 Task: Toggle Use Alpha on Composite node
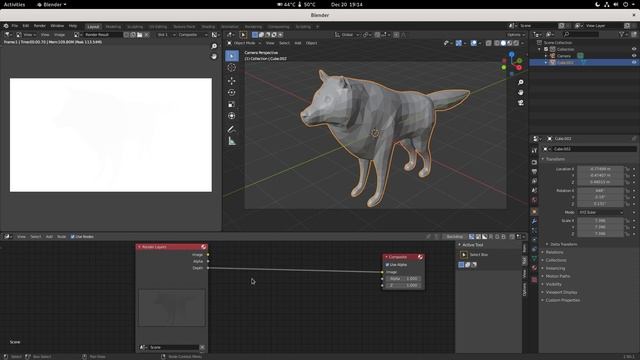(x=387, y=265)
